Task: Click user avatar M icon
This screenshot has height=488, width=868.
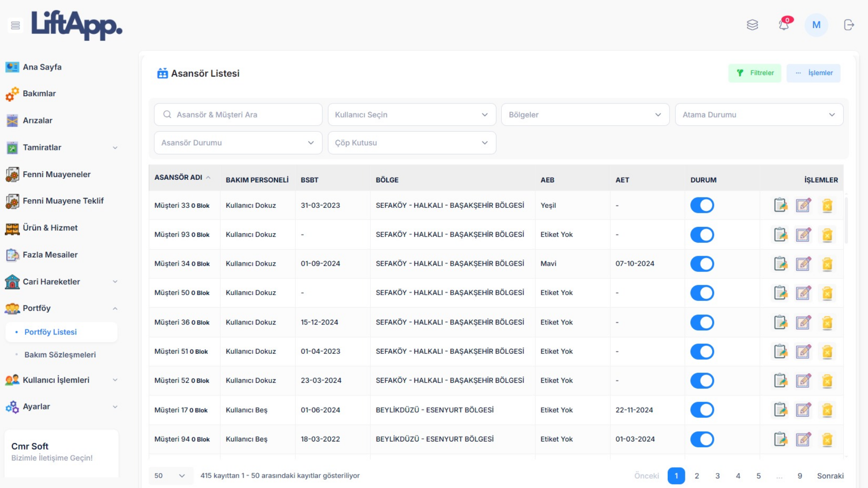Action: (x=816, y=25)
